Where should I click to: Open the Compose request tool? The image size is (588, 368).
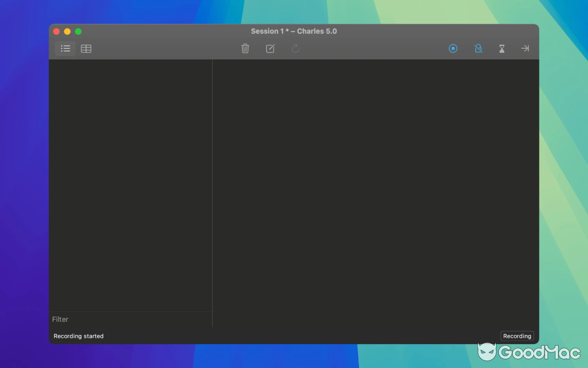pos(270,48)
